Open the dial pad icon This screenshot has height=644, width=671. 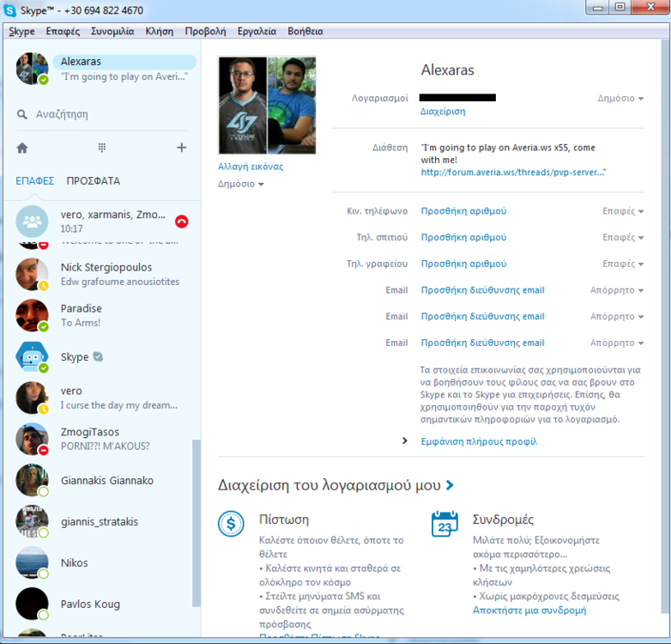click(102, 148)
